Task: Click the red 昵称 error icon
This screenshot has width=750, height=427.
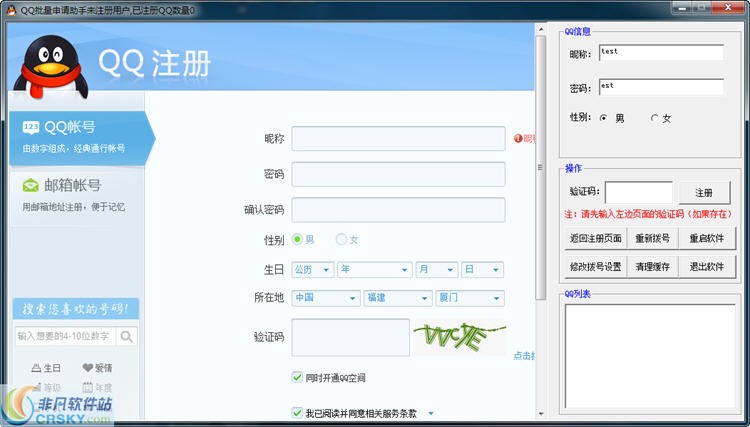Action: click(518, 138)
